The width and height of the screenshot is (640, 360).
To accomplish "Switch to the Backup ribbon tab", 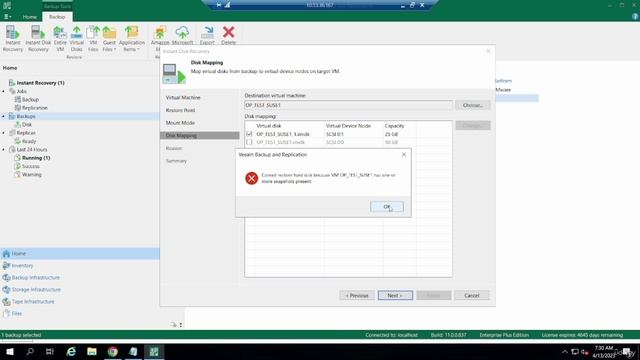I will [57, 17].
